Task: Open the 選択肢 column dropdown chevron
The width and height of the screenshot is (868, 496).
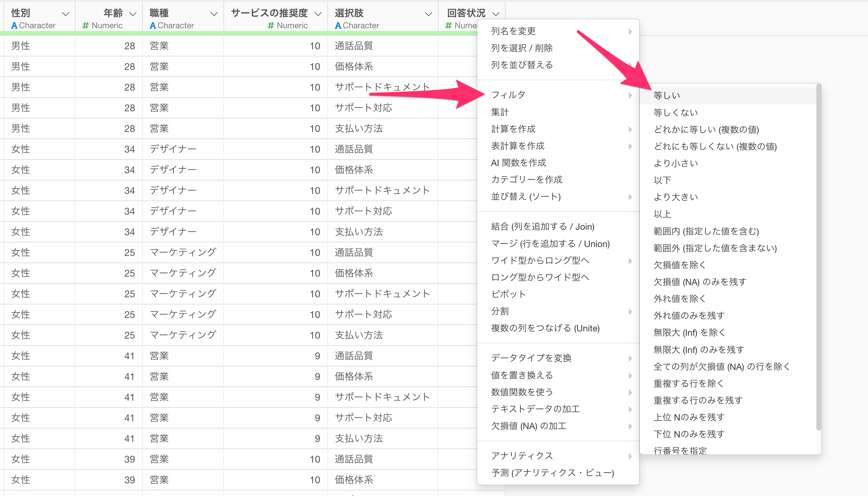Action: [x=428, y=14]
